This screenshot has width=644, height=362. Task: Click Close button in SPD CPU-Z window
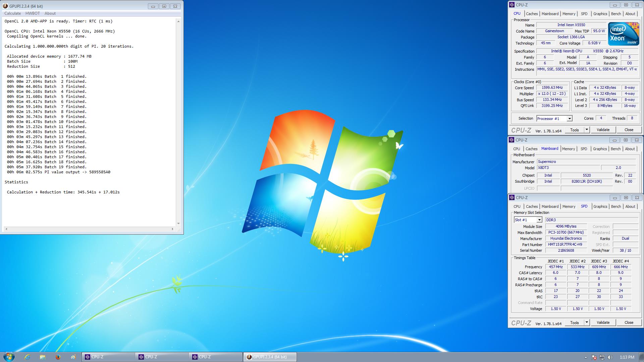coord(629,322)
